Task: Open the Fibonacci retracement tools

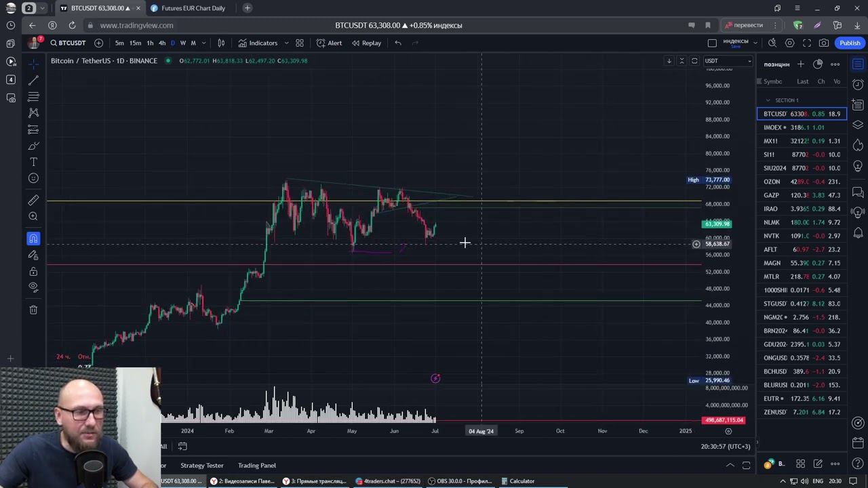Action: coord(33,96)
